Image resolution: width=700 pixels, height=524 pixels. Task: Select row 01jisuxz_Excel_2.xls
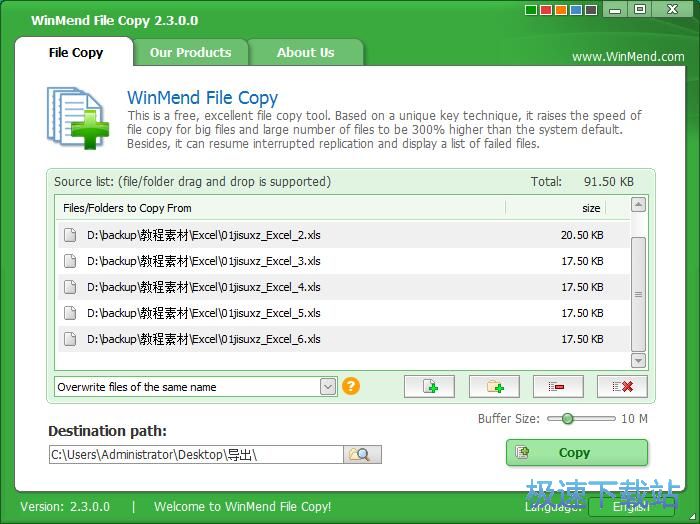(343, 235)
